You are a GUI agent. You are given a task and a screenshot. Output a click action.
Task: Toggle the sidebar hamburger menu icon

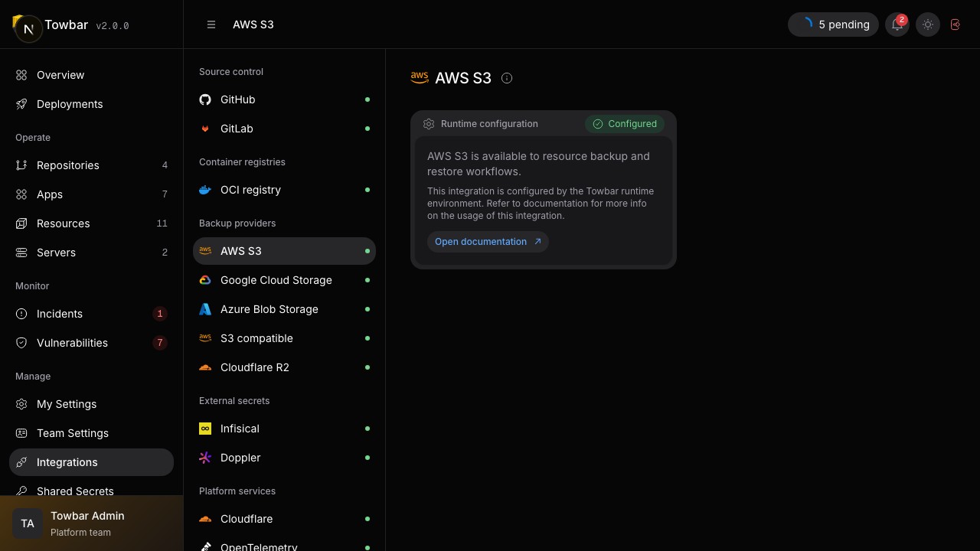pos(211,24)
